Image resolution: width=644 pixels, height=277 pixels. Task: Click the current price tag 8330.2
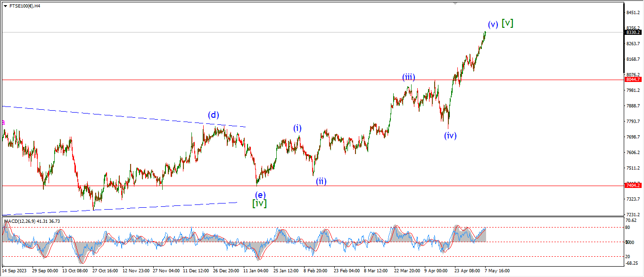tap(632, 33)
